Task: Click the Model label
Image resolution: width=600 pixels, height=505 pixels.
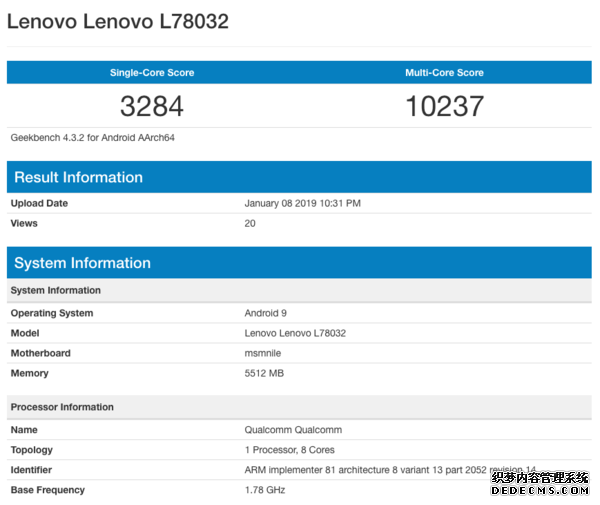Action: 25,333
